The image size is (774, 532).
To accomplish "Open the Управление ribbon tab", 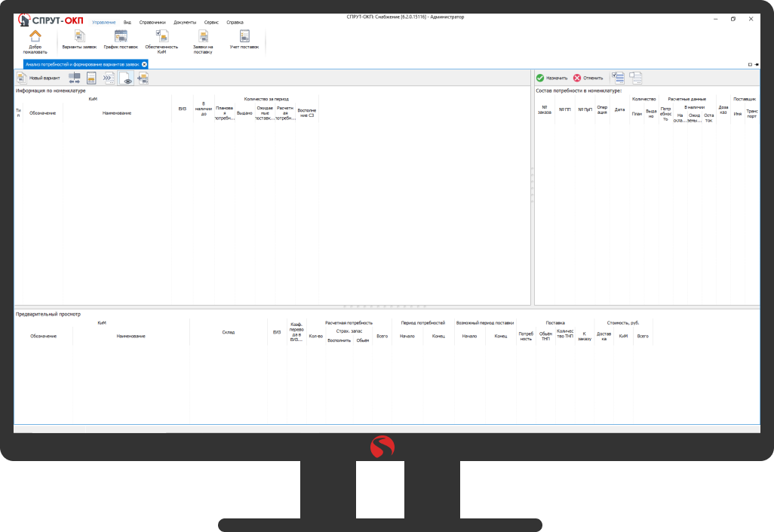I will click(x=104, y=23).
